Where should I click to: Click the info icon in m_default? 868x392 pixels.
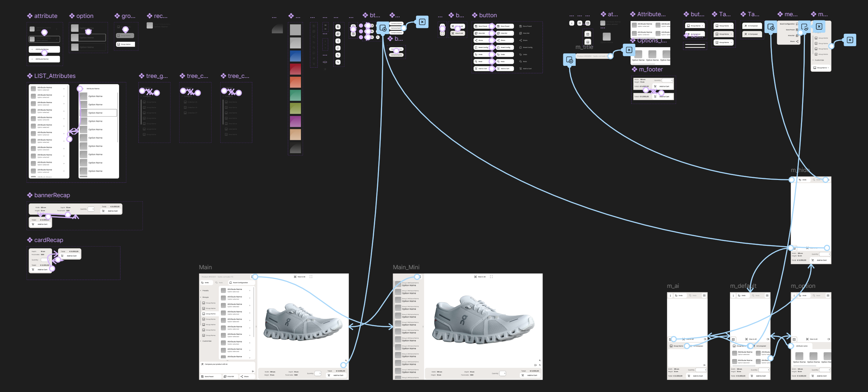tap(733, 295)
